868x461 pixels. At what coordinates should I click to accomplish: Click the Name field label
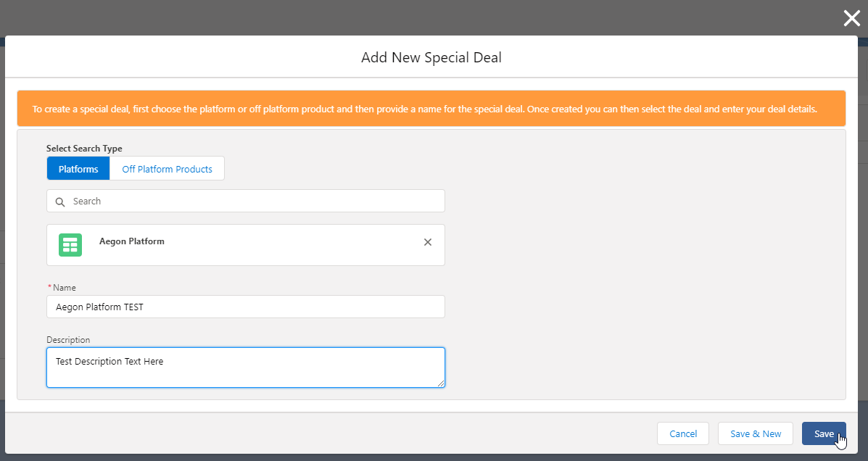click(x=65, y=288)
